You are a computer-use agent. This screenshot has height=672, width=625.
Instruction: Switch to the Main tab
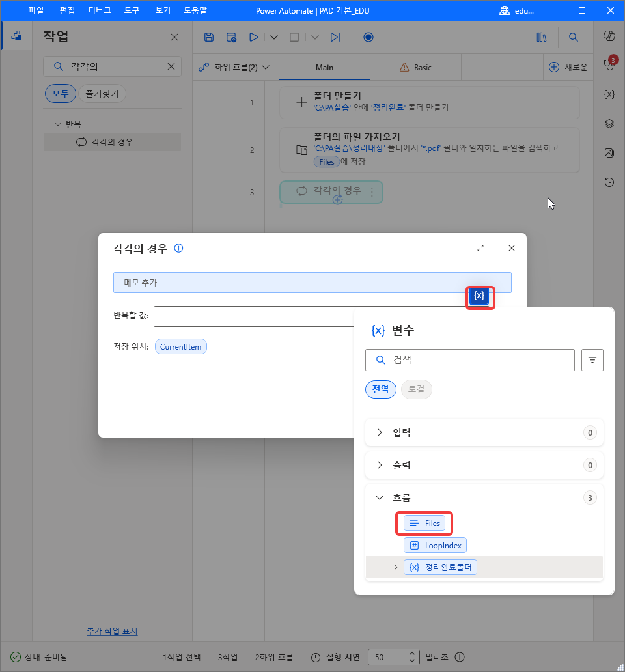point(324,67)
